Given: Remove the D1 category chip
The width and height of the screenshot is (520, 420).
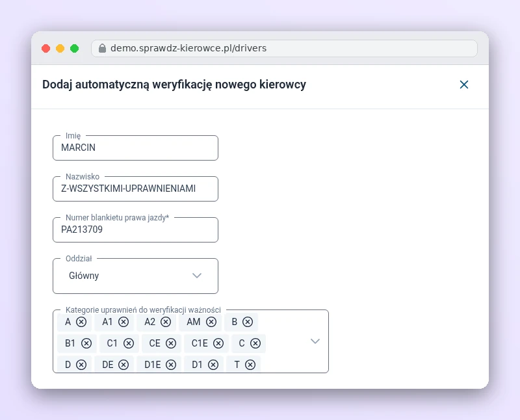Looking at the screenshot, I should (x=213, y=365).
